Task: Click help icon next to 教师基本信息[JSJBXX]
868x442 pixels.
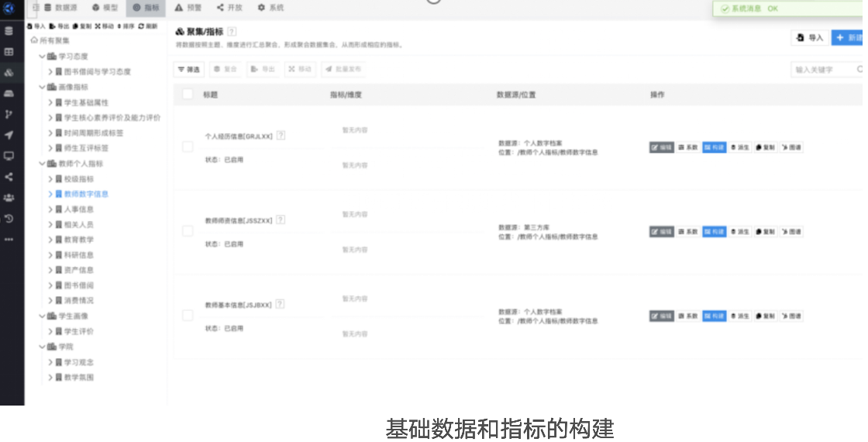Action: 280,304
